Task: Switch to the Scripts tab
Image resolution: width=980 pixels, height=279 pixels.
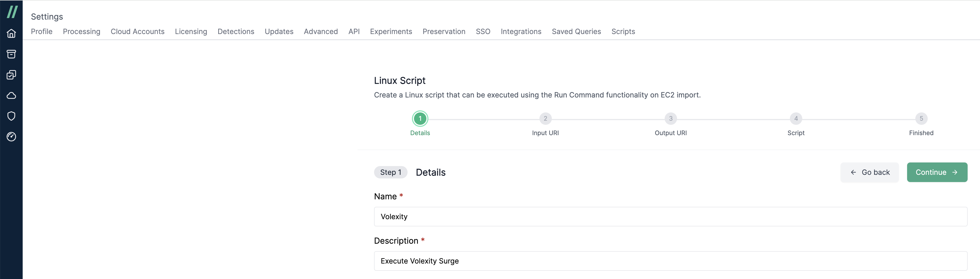Action: pyautogui.click(x=623, y=32)
